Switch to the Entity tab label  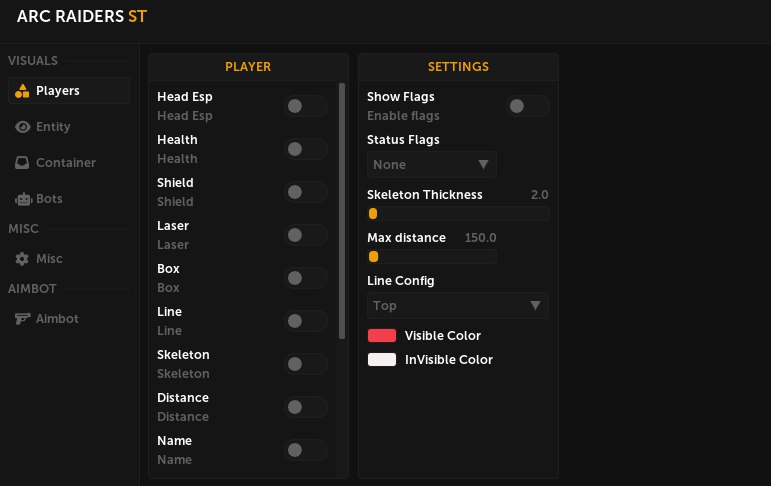tap(53, 127)
